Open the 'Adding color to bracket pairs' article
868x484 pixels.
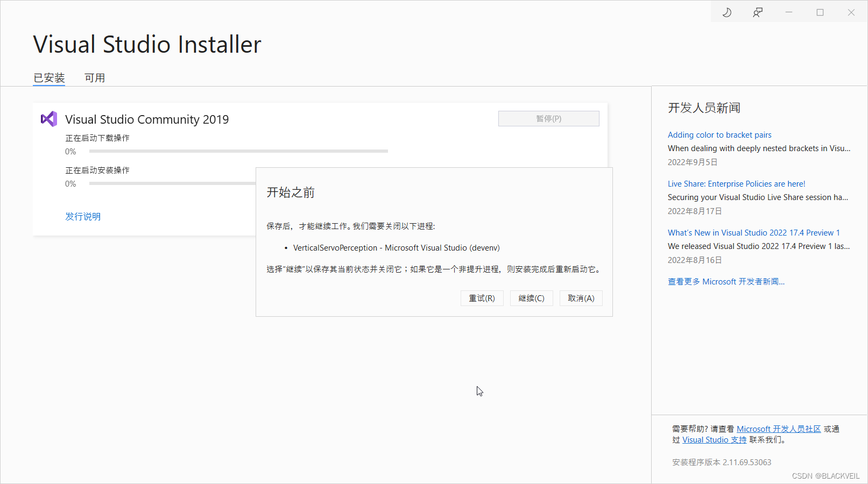(719, 134)
